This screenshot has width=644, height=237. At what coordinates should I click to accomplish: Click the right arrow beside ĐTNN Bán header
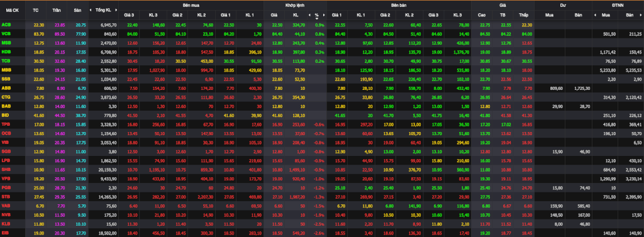(x=641, y=15)
